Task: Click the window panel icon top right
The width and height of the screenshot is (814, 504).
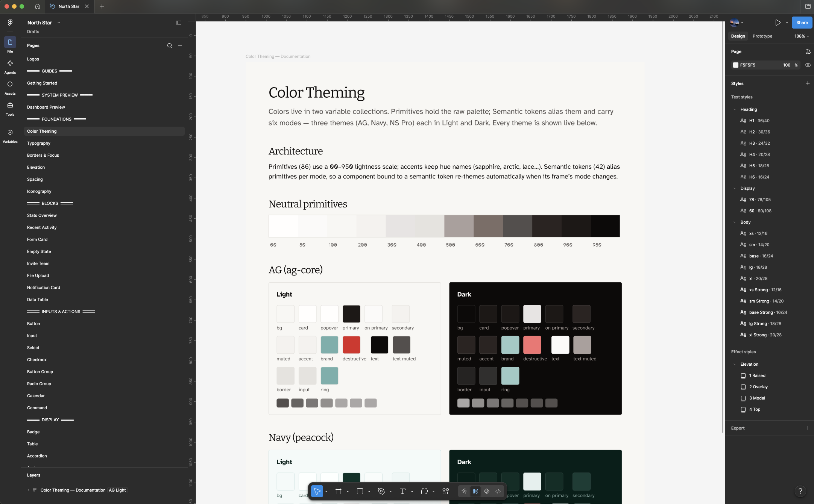Action: pyautogui.click(x=808, y=6)
